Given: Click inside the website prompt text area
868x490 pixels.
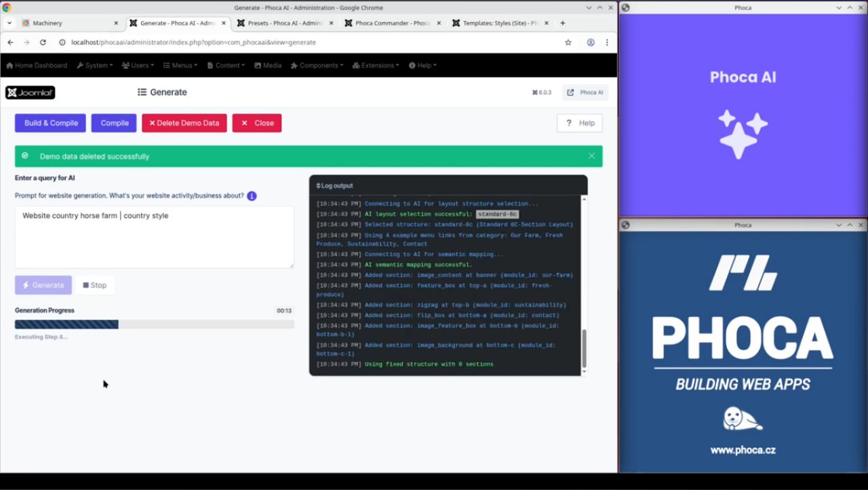Looking at the screenshot, I should 155,236.
